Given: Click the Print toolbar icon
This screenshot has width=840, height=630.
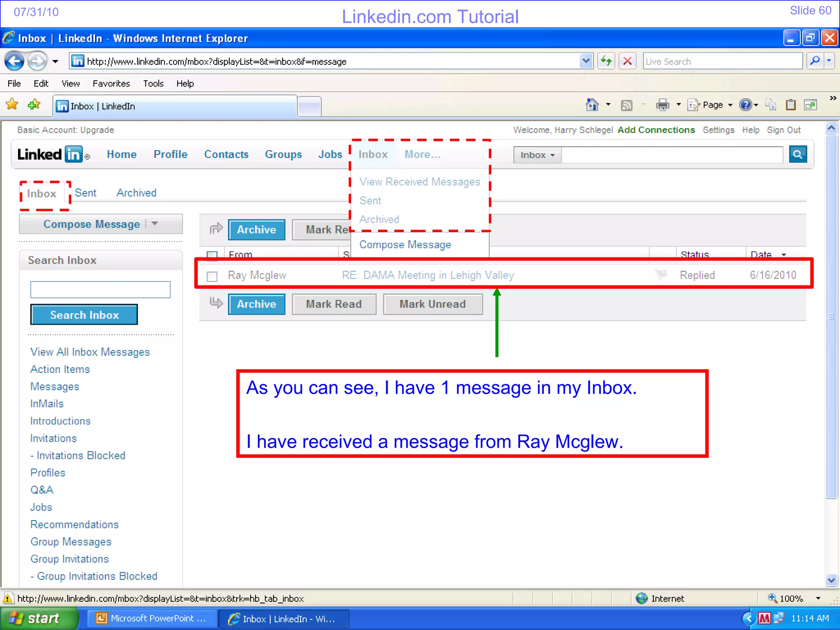Looking at the screenshot, I should 662,105.
